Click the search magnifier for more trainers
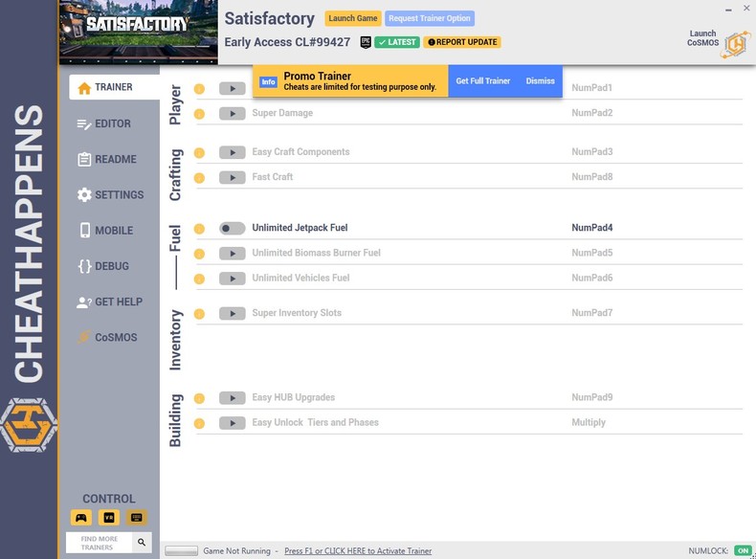This screenshot has height=559, width=756. coord(142,542)
